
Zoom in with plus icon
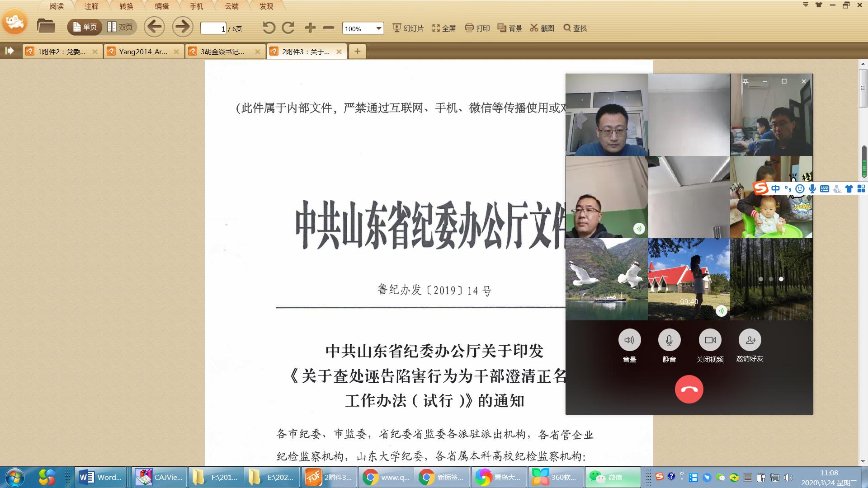[310, 28]
